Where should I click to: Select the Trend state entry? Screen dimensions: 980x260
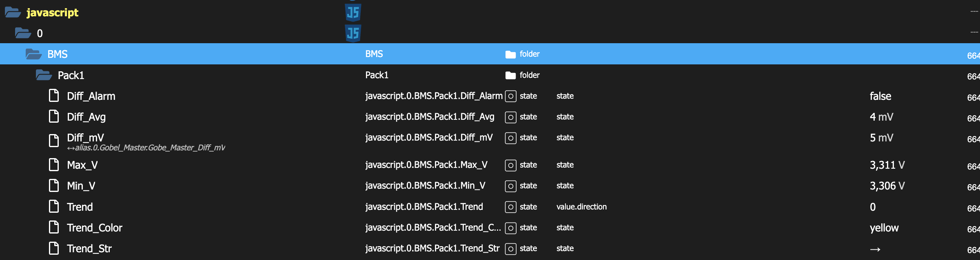pos(80,207)
